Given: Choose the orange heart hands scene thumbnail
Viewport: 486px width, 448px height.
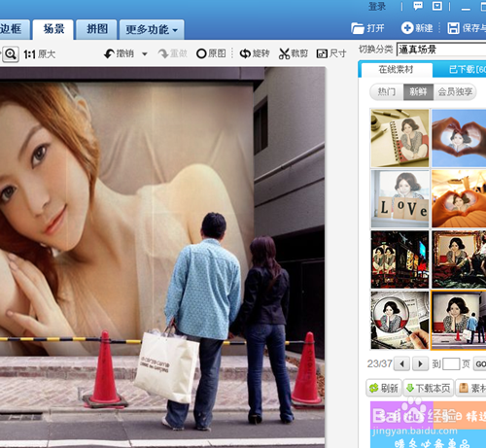Looking at the screenshot, I should [x=459, y=199].
